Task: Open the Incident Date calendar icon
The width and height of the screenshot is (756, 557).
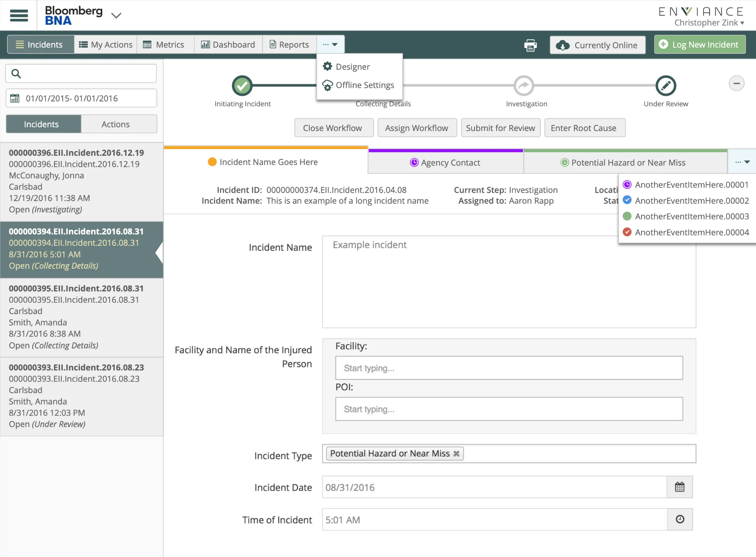Action: click(x=680, y=487)
